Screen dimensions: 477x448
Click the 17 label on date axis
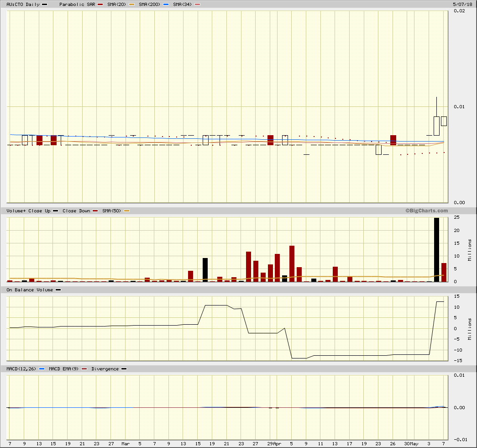[350, 444]
